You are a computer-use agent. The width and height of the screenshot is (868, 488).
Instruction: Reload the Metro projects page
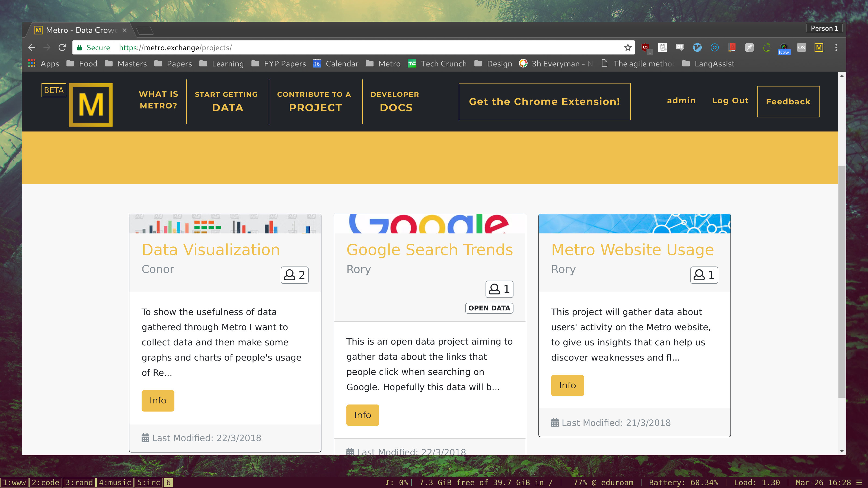[62, 47]
